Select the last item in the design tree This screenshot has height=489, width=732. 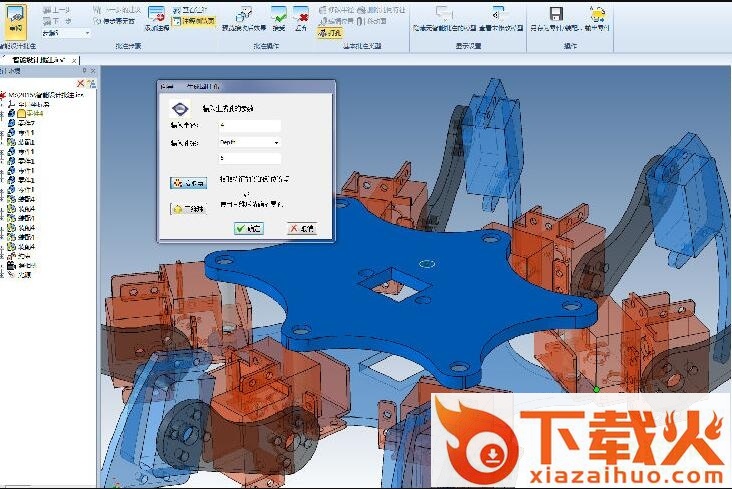point(24,274)
